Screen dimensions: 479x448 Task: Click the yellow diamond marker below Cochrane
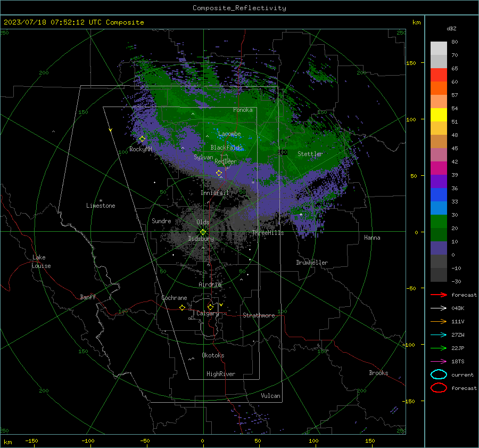point(182,307)
